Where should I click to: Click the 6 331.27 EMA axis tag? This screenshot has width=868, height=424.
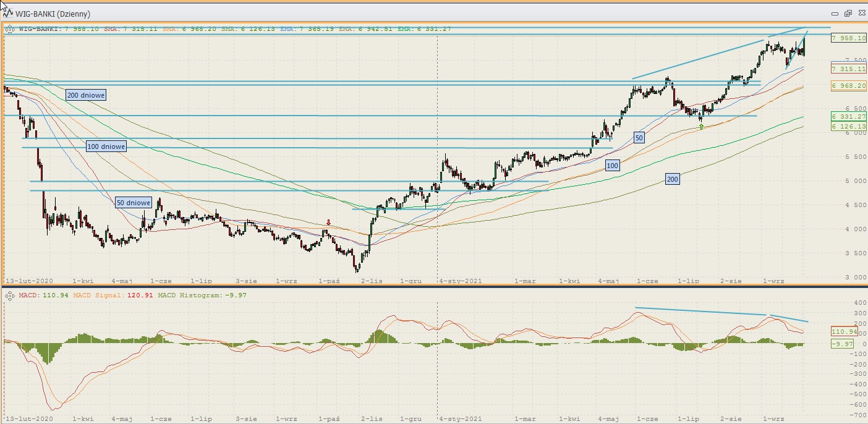pyautogui.click(x=848, y=116)
